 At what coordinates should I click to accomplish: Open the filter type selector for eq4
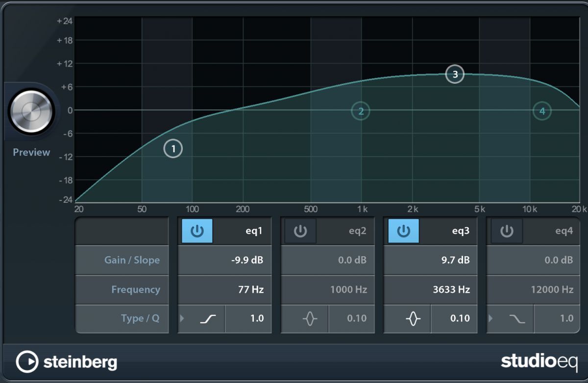click(491, 318)
